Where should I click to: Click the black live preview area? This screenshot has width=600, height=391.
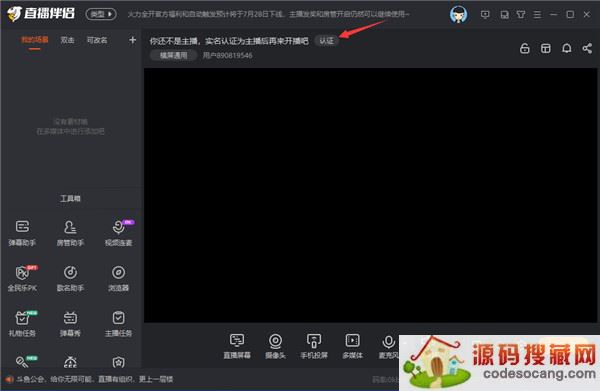[x=370, y=195]
